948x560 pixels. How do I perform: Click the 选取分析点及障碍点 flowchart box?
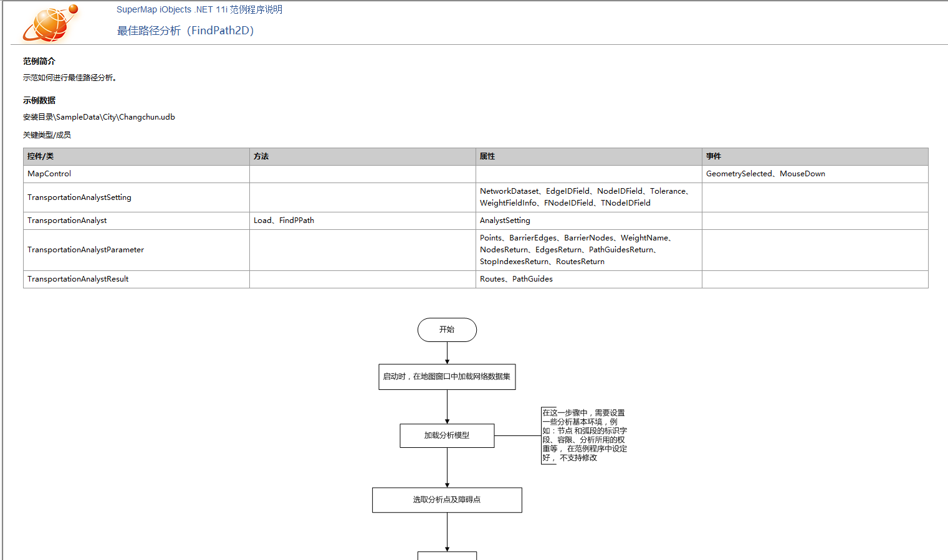(447, 500)
